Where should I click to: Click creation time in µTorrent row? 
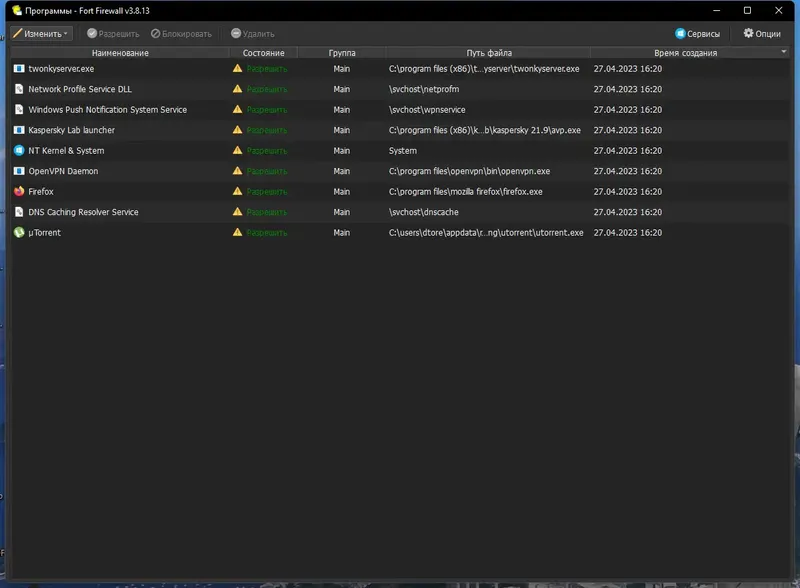tap(628, 232)
